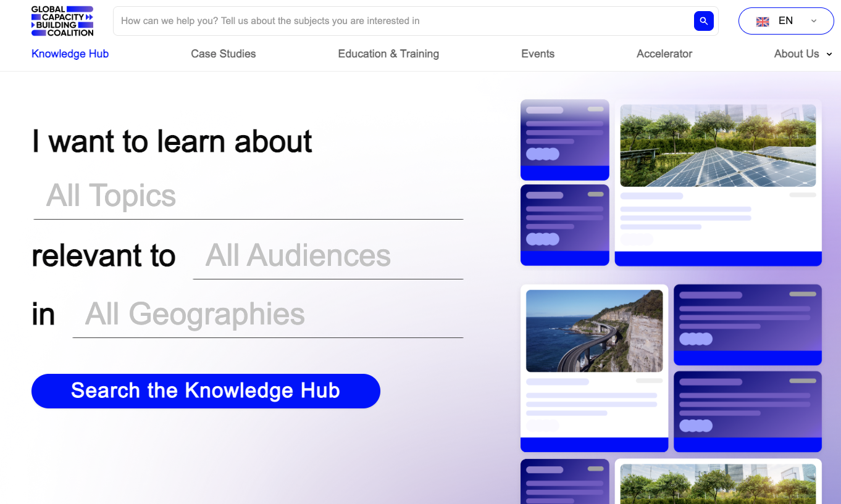Viewport: 841px width, 504px height.
Task: Click the green cityscape card image
Action: tap(718, 487)
